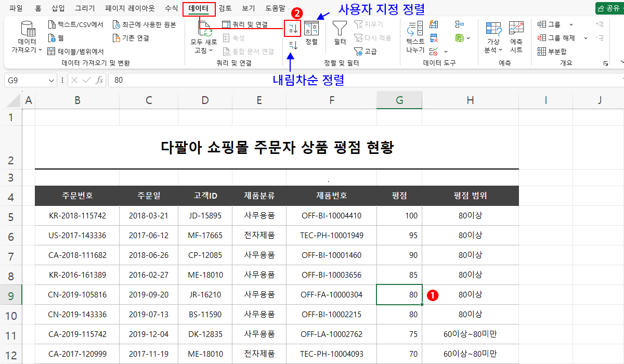Switch to the 그리기 tab

coord(85,8)
